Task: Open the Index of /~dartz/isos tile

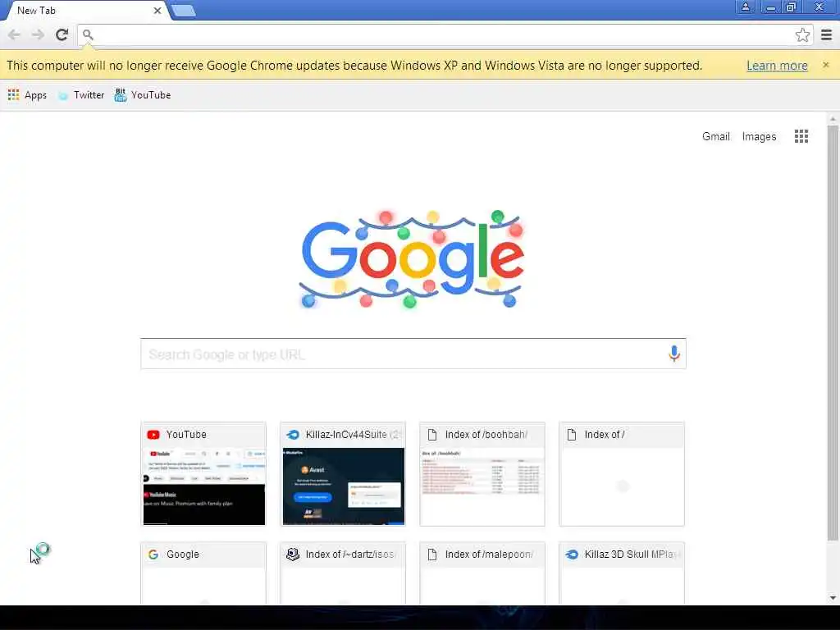Action: point(343,573)
